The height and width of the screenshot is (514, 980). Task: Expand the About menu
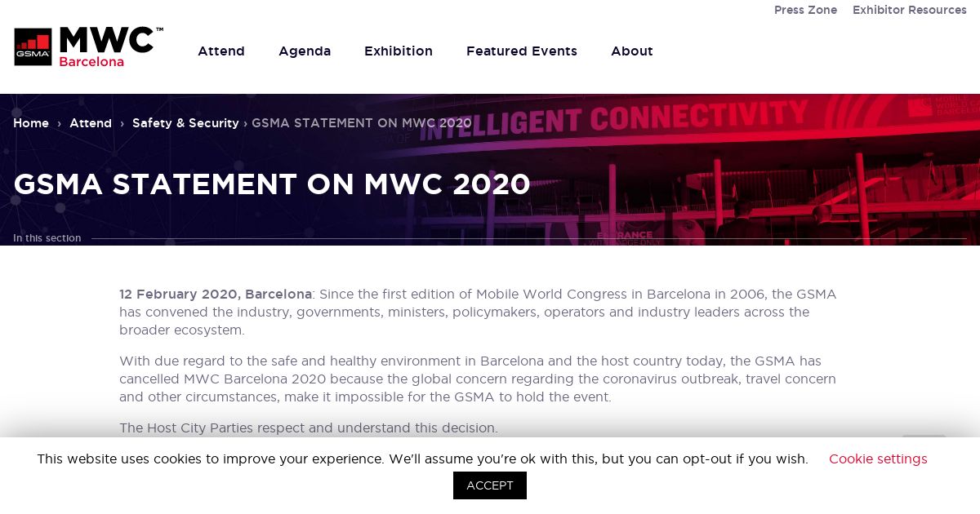[x=632, y=51]
